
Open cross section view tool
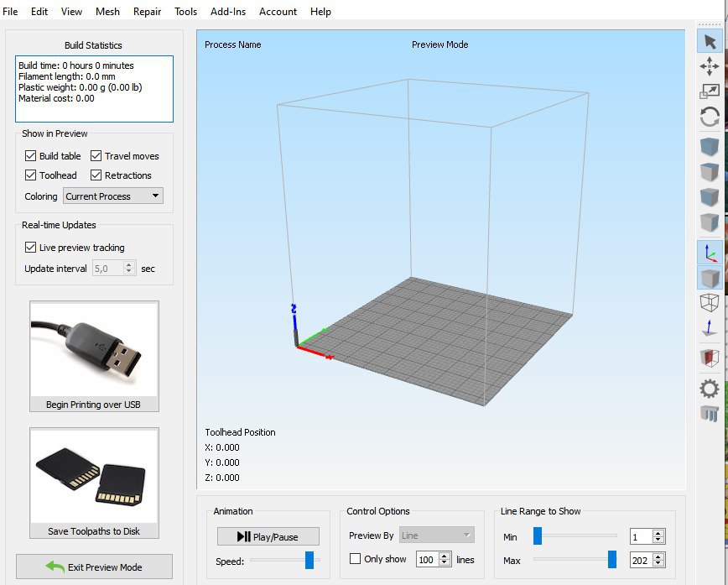tap(710, 358)
